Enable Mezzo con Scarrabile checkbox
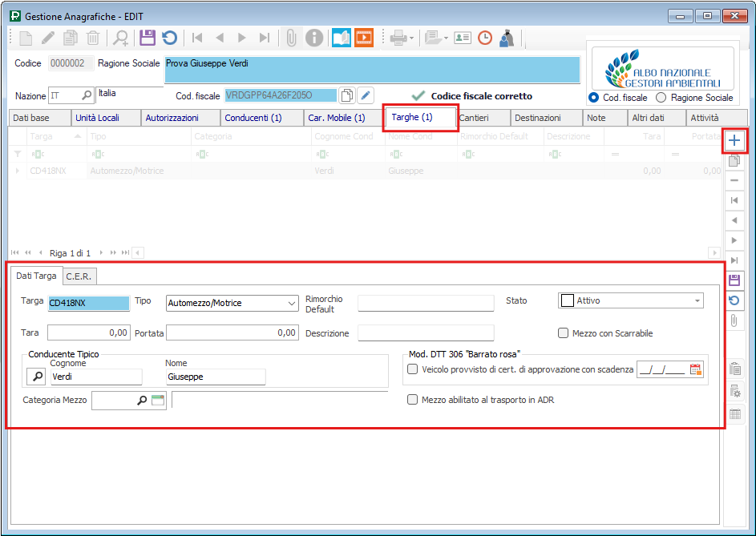The image size is (756, 536). click(x=565, y=333)
